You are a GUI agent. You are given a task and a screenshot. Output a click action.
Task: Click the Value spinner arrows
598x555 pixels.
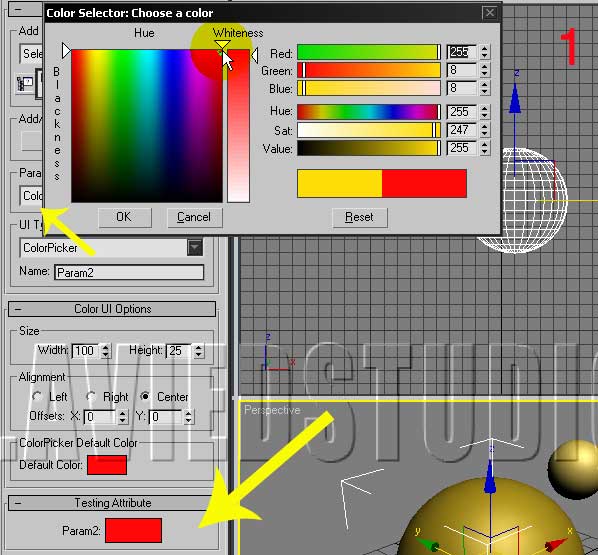point(484,148)
